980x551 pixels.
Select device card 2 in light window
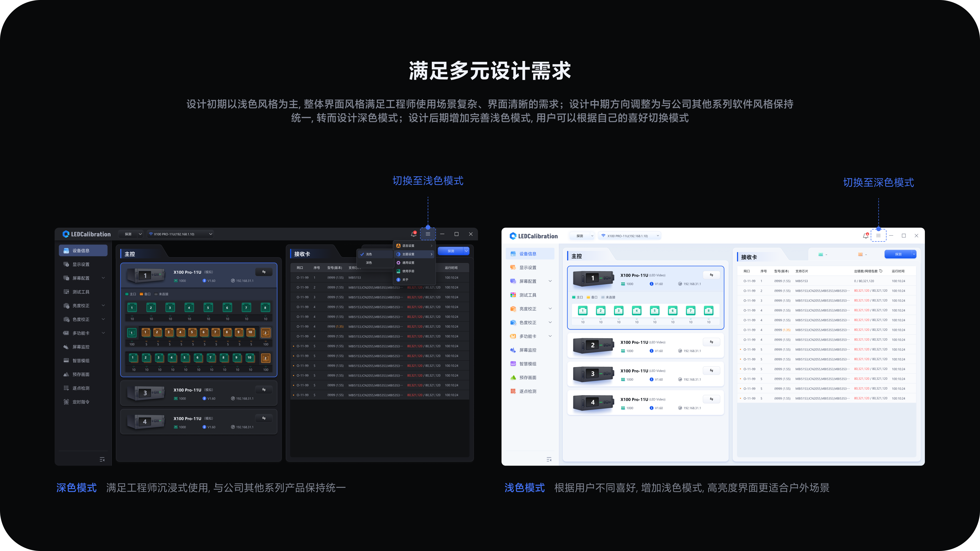(x=645, y=345)
